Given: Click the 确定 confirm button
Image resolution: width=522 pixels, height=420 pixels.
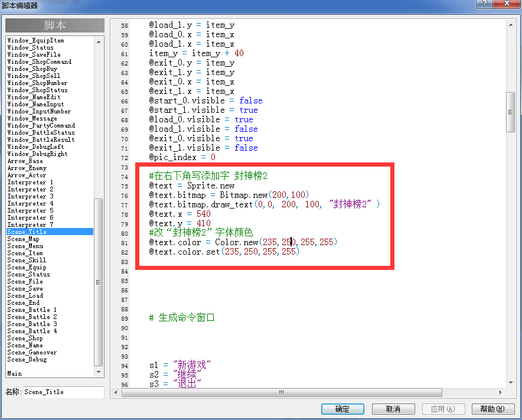Looking at the screenshot, I should click(x=342, y=409).
